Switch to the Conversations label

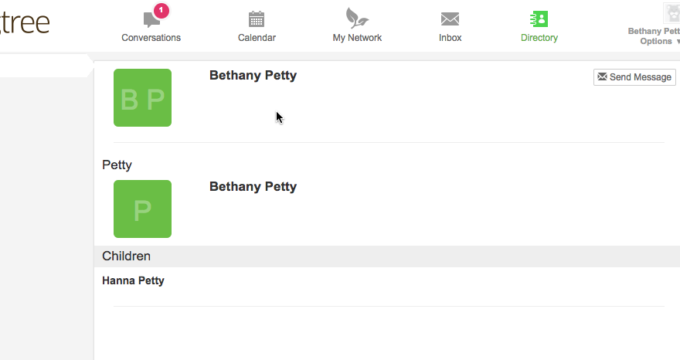pos(151,38)
